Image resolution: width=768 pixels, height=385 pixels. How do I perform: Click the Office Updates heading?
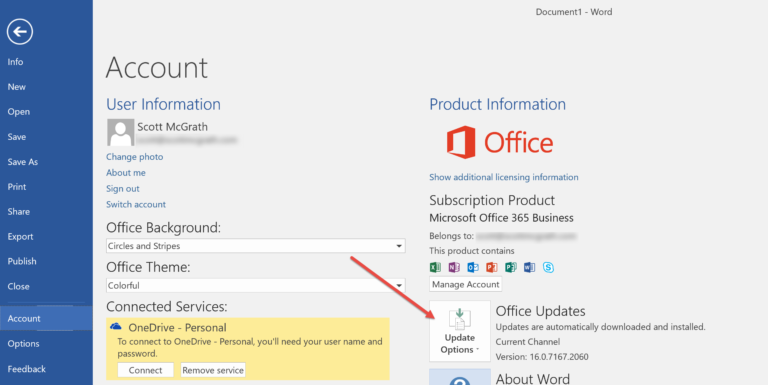[x=541, y=311]
